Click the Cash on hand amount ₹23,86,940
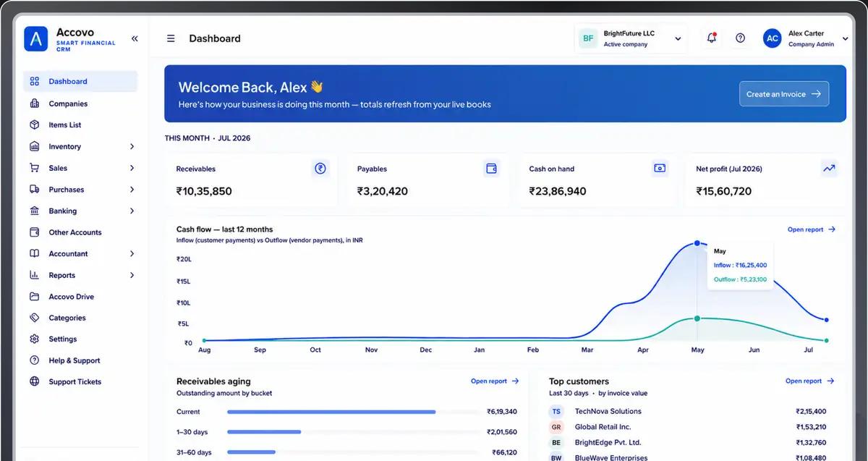Screen dimensions: 868x461 point(558,191)
